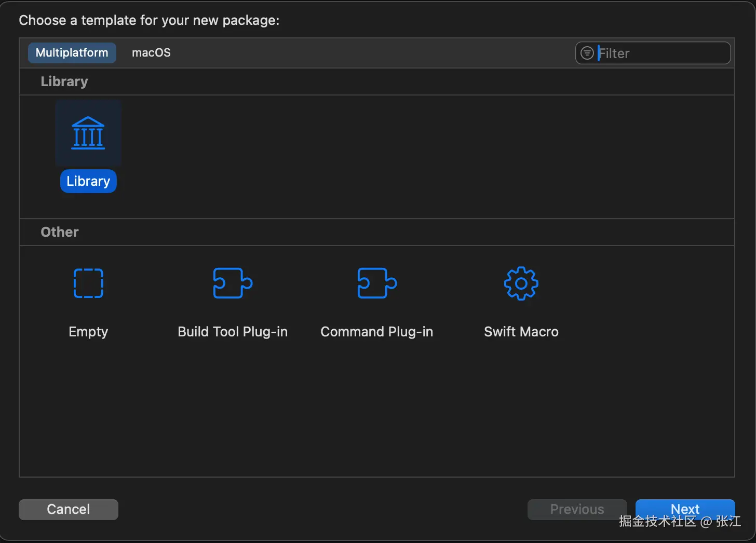Click the Previous button
Screen dimensions: 756x543
click(x=577, y=509)
